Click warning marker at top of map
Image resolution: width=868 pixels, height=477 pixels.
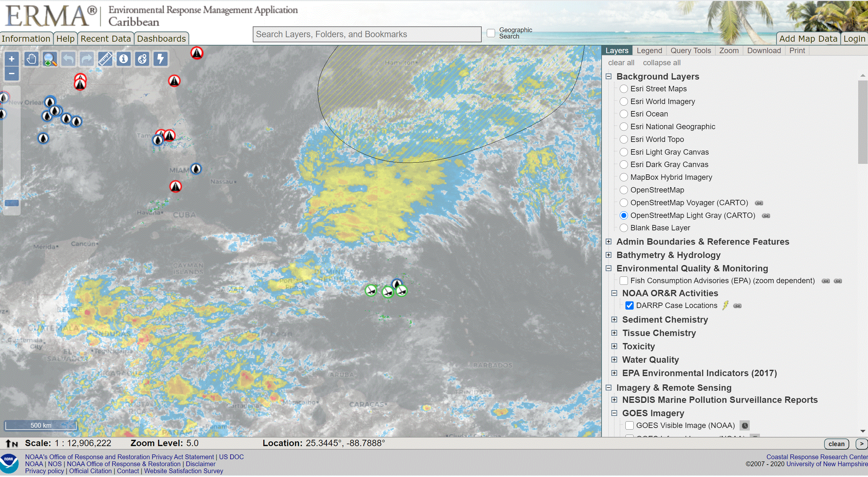pos(197,53)
